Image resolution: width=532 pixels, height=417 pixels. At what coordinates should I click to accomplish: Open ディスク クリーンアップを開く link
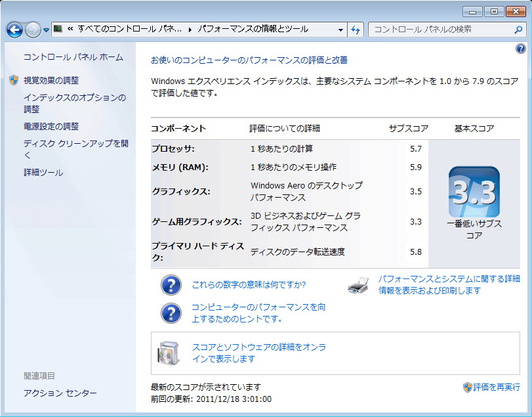(75, 149)
